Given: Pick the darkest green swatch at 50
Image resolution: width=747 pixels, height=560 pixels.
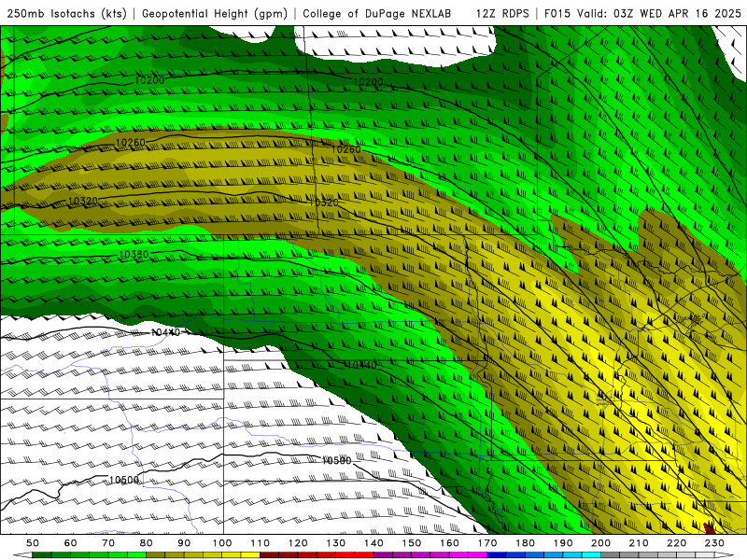Looking at the screenshot, I should [x=42, y=554].
